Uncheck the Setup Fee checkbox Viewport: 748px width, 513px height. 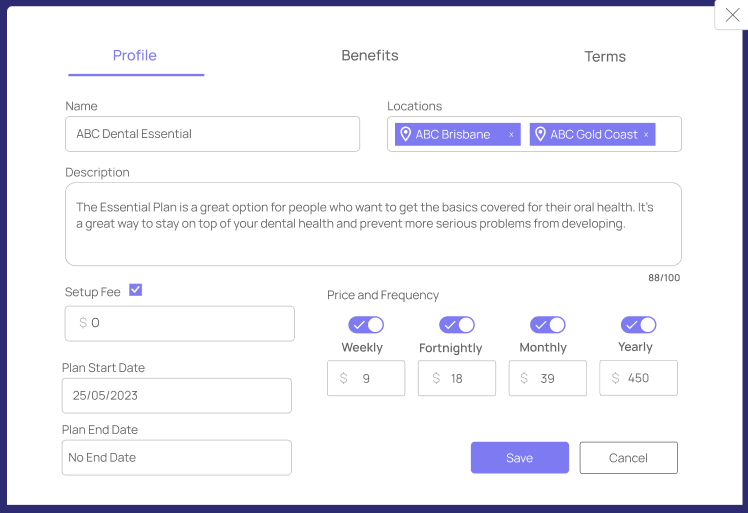click(135, 290)
